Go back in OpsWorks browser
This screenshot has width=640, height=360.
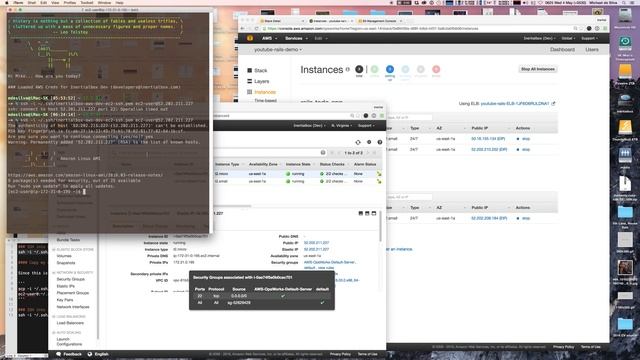click(x=242, y=29)
